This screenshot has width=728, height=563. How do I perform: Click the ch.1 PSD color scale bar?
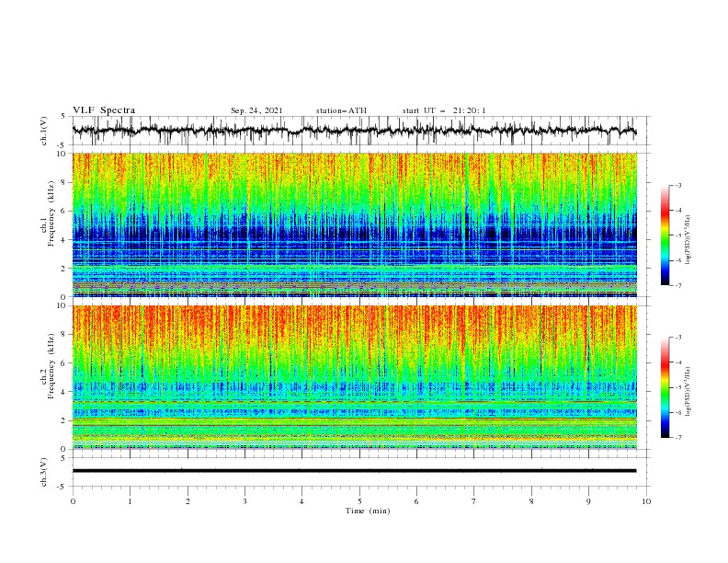point(665,236)
